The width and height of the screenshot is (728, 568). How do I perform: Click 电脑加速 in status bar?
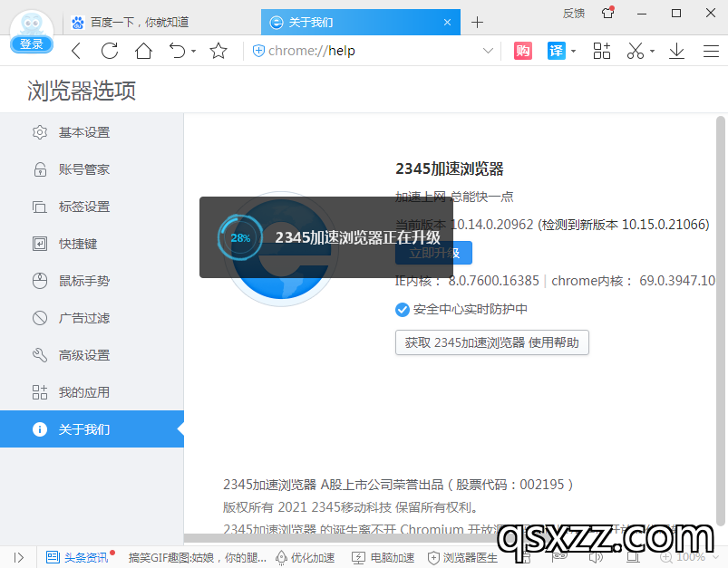383,557
